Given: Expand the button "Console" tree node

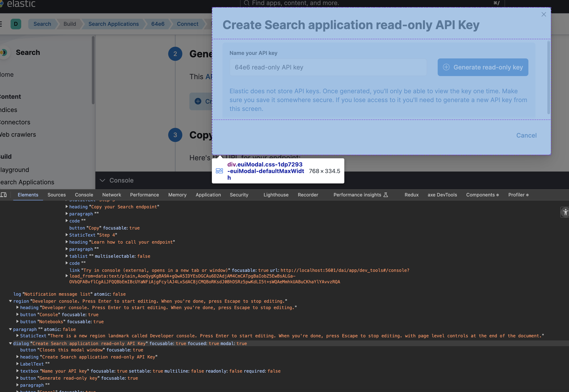Looking at the screenshot, I should click(x=17, y=314).
